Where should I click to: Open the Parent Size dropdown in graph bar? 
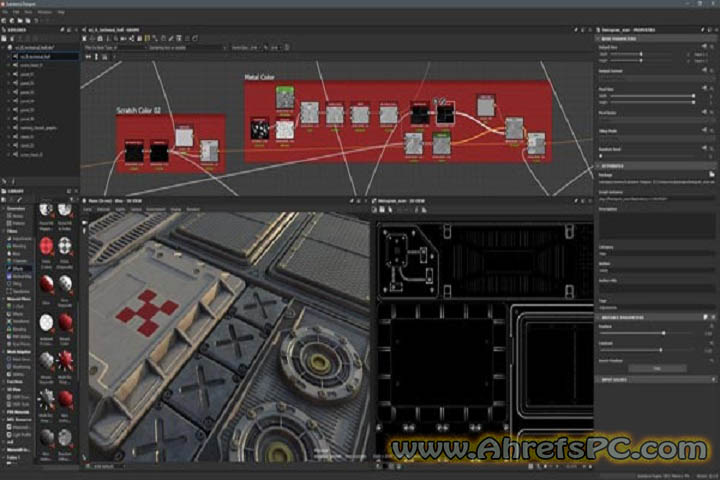[x=253, y=48]
